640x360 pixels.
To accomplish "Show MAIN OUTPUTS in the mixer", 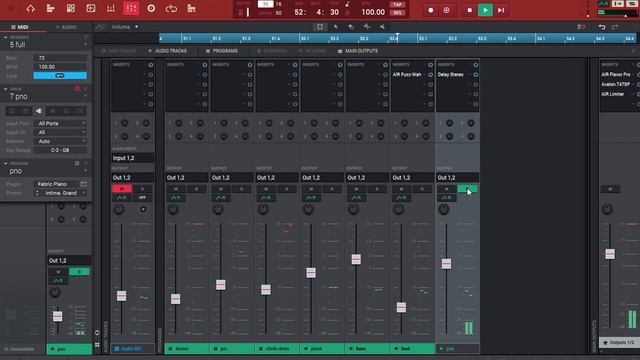I will pyautogui.click(x=358, y=51).
